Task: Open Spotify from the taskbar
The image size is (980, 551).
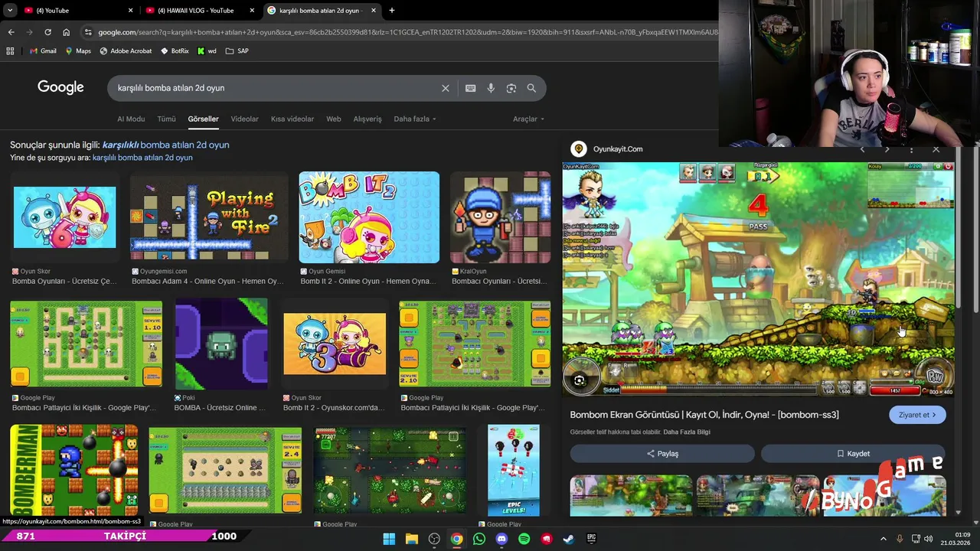Action: pos(524,539)
